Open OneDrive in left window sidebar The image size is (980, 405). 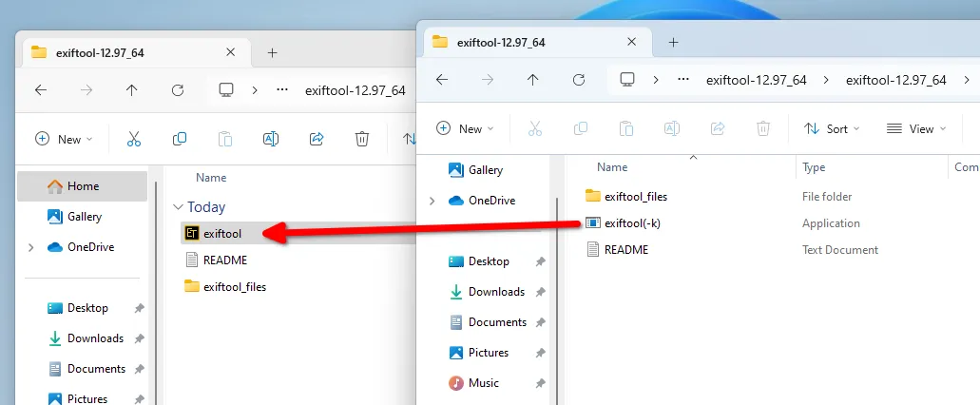[83, 247]
